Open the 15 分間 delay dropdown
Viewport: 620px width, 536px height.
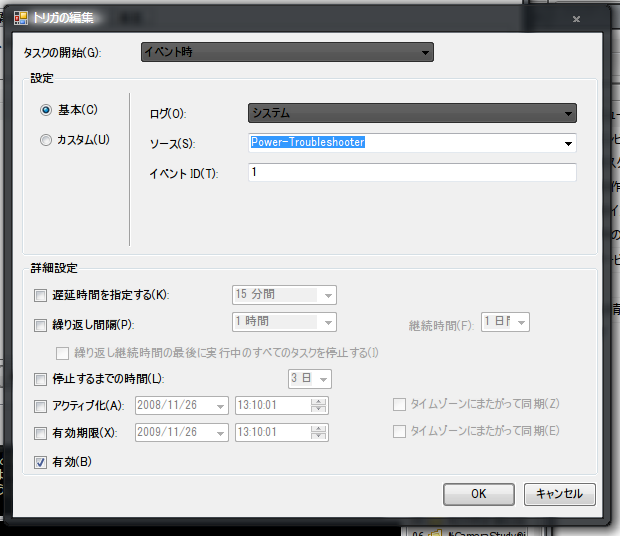pos(328,295)
